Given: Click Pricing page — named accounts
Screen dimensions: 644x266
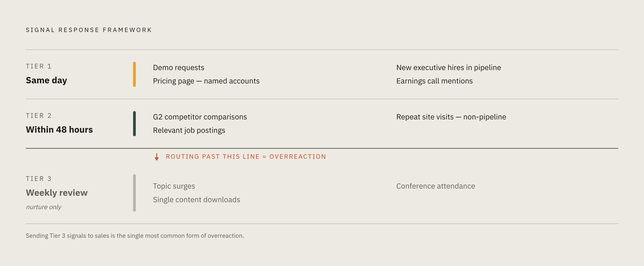Looking at the screenshot, I should 206,81.
